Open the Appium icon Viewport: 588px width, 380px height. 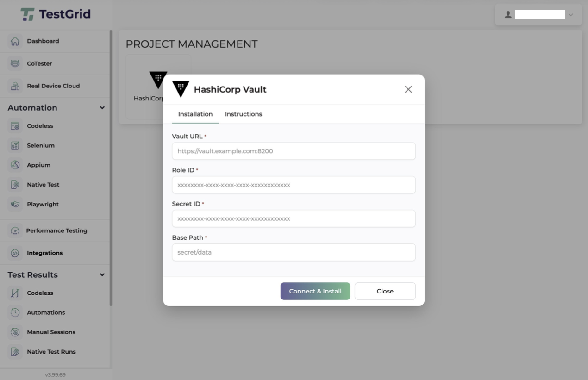point(15,165)
